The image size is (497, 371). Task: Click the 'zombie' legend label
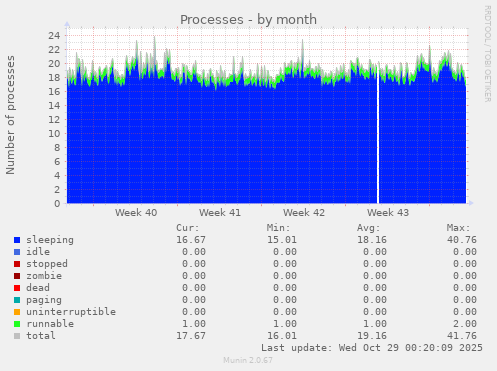tap(44, 276)
